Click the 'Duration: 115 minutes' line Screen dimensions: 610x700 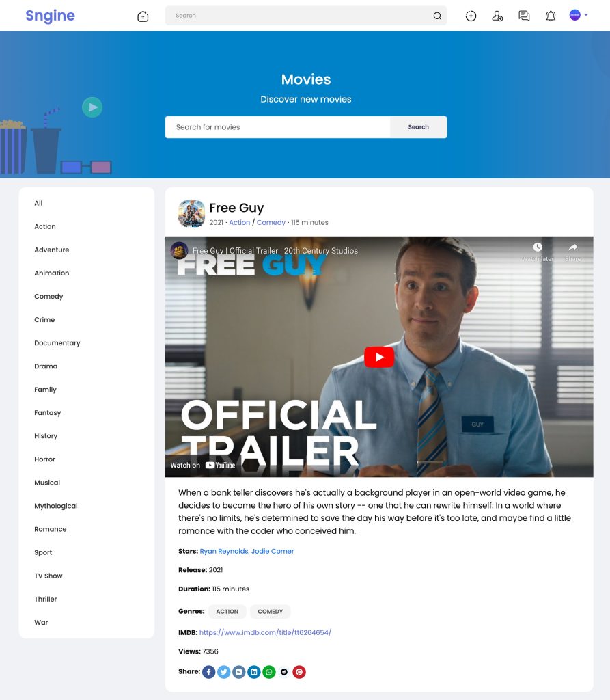214,589
